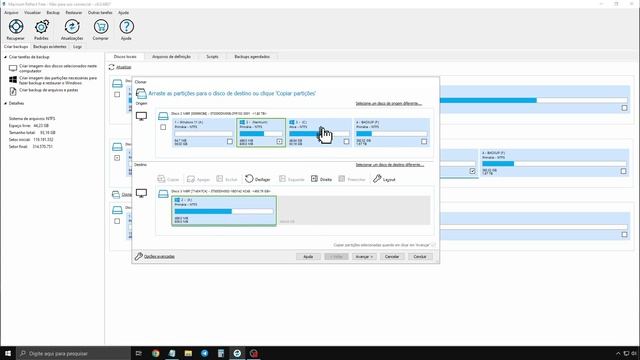Switch to the Logs tab

tap(78, 47)
